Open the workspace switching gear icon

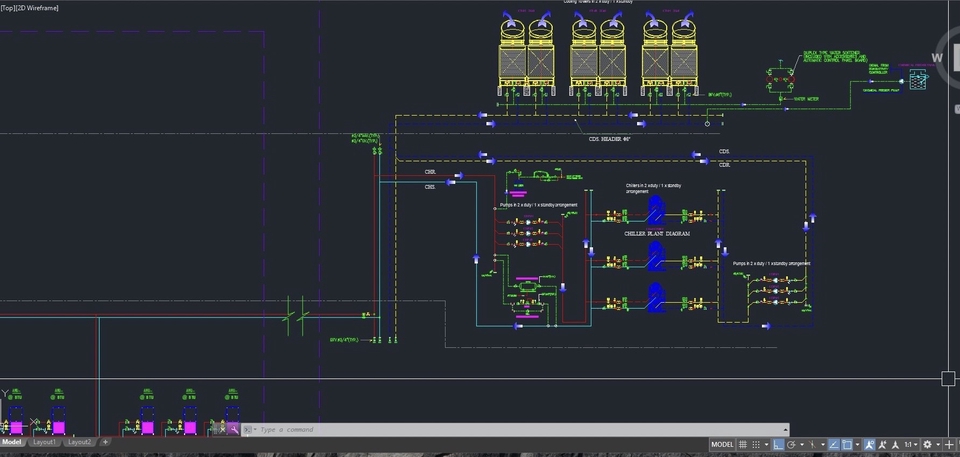928,444
